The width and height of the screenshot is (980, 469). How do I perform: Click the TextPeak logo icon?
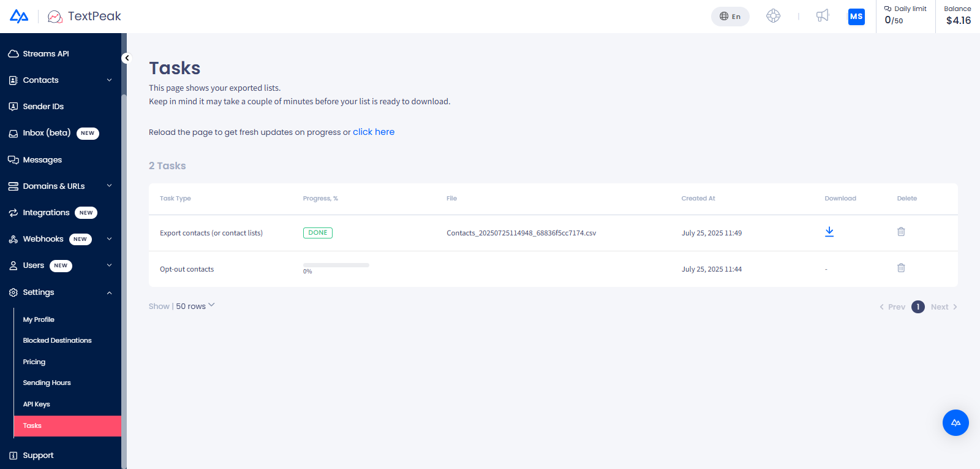[55, 17]
